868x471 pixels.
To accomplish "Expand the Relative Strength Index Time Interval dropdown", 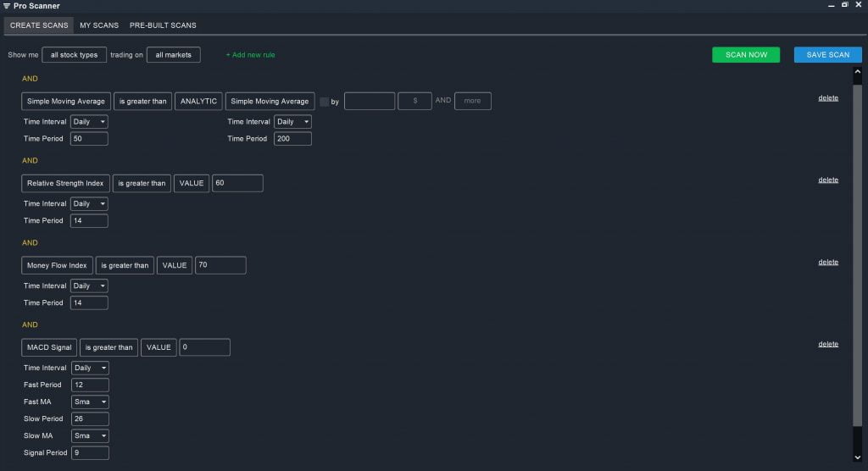I will click(89, 203).
